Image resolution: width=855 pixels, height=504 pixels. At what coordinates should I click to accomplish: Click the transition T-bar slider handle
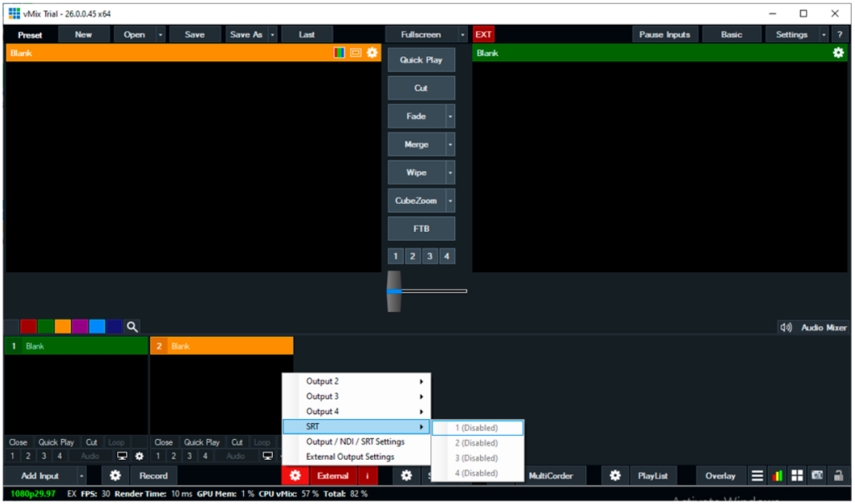click(394, 288)
